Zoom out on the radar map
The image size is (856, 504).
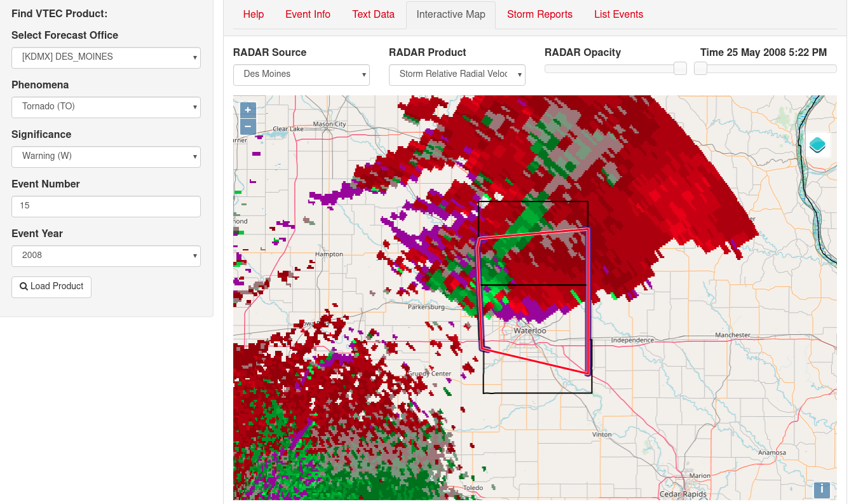(x=248, y=126)
